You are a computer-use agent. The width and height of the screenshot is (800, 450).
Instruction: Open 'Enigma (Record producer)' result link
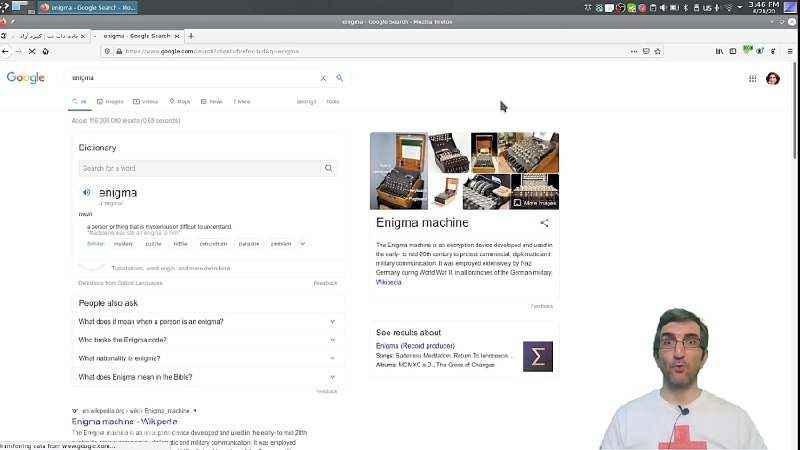pos(415,345)
